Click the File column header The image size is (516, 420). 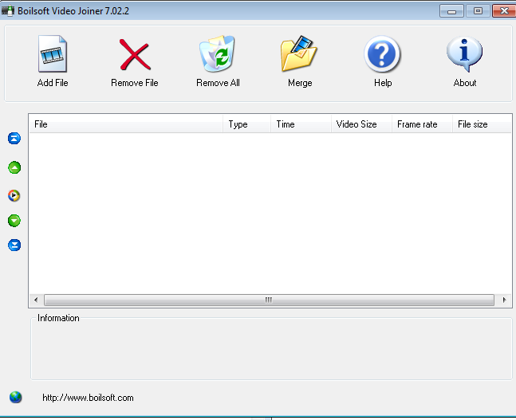click(x=126, y=124)
